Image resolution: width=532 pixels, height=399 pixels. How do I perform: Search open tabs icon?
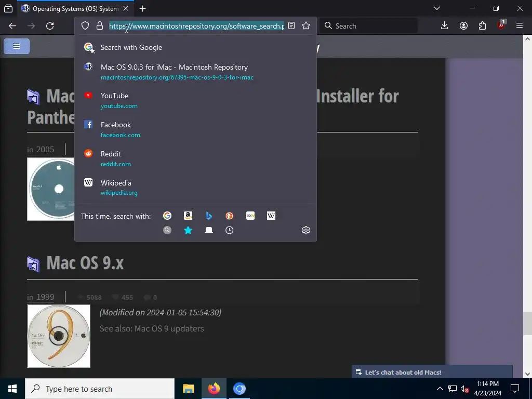click(x=209, y=230)
